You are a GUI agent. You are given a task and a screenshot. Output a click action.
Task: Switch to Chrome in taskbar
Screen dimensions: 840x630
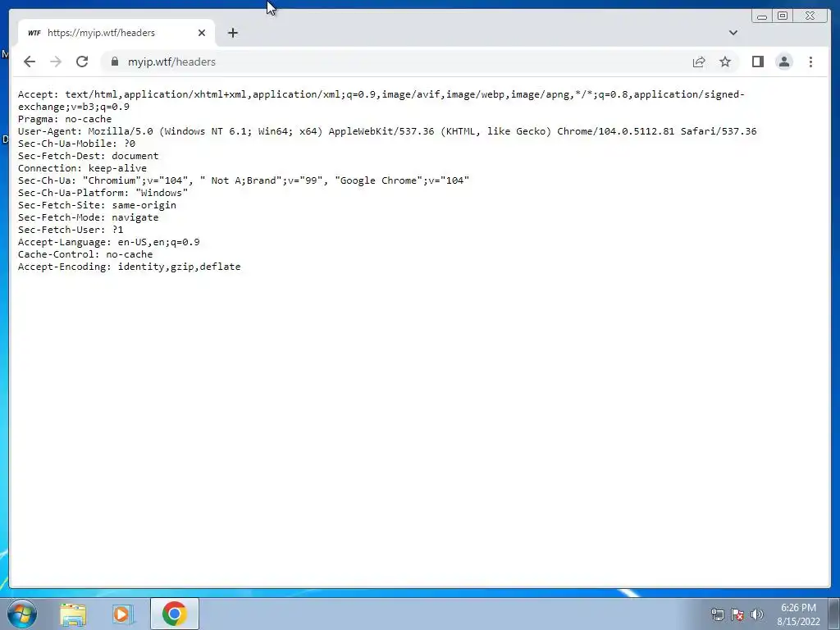(x=174, y=614)
